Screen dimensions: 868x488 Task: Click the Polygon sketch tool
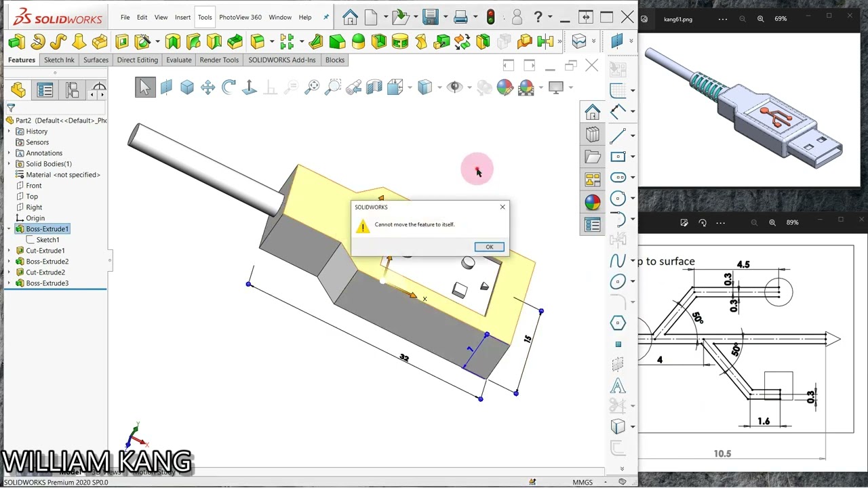pyautogui.click(x=617, y=323)
